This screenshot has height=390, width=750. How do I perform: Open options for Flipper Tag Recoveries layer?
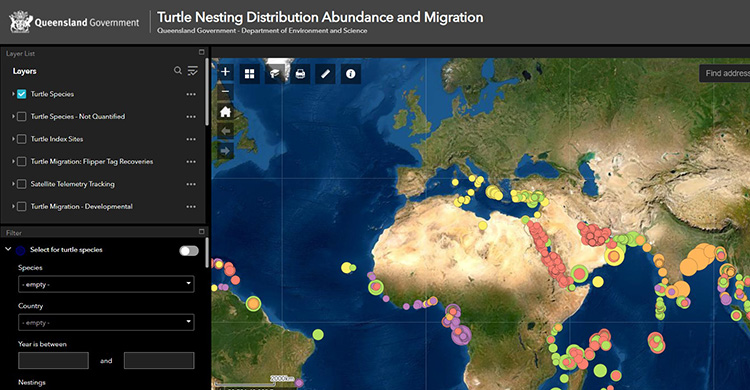click(191, 162)
